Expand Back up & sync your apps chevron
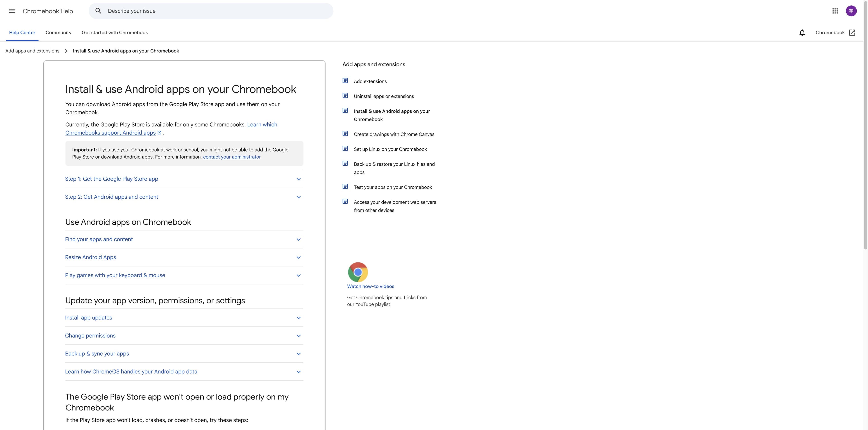The image size is (868, 430). [299, 354]
